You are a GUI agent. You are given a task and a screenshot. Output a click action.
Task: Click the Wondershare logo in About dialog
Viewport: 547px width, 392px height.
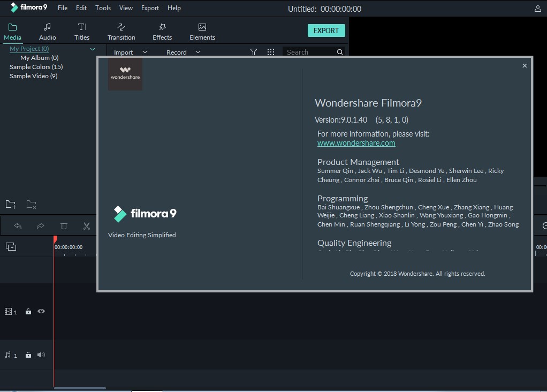[125, 74]
